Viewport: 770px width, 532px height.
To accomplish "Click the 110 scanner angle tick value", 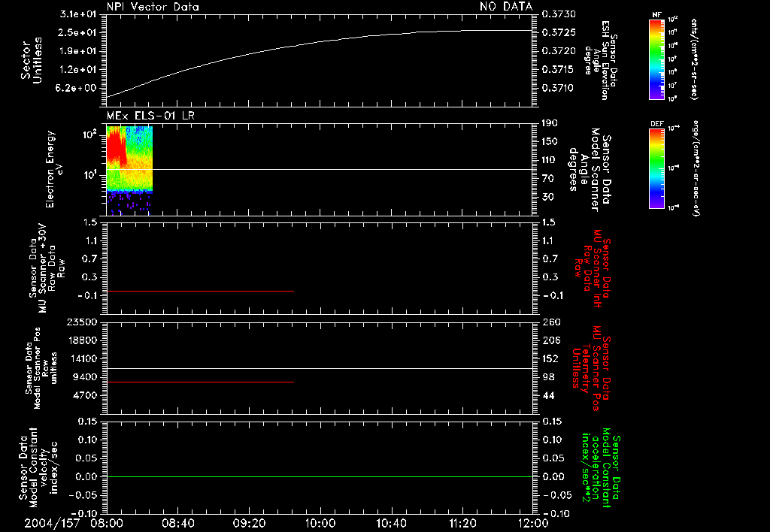I will tap(550, 160).
